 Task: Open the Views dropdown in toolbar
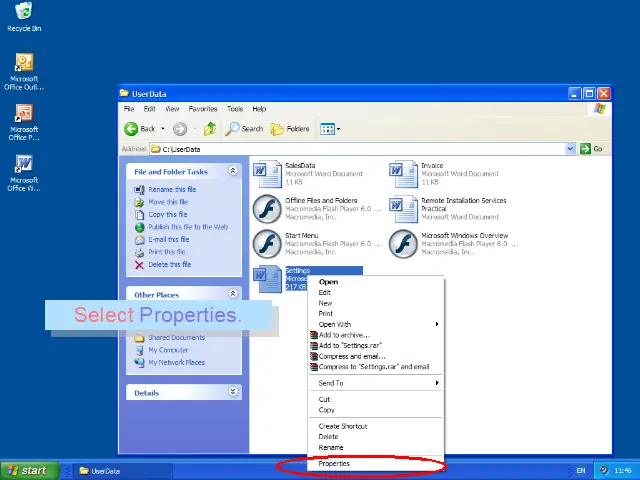[329, 129]
